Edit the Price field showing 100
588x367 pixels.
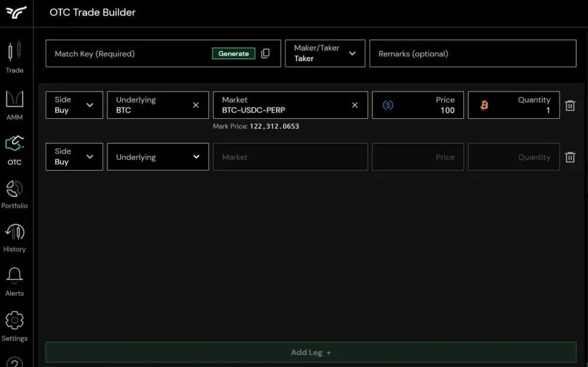[417, 105]
